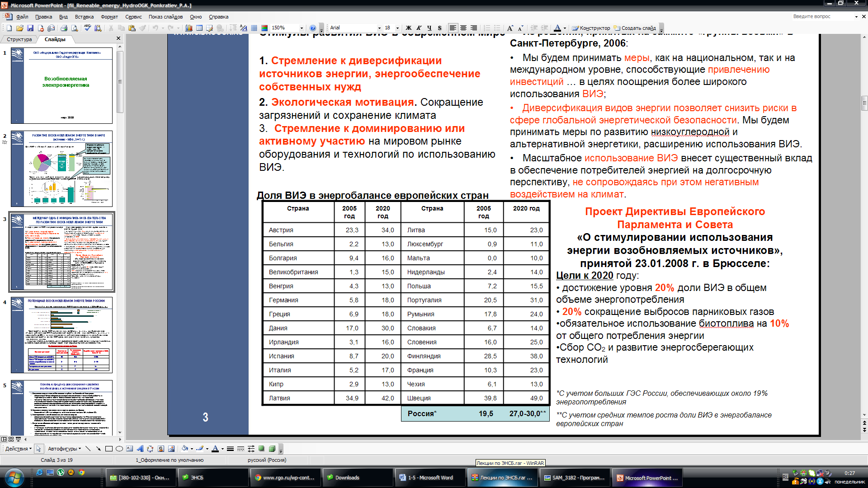868x488 pixels.
Task: Switch to 1-5 Microsoft Word in taskbar
Action: click(430, 478)
